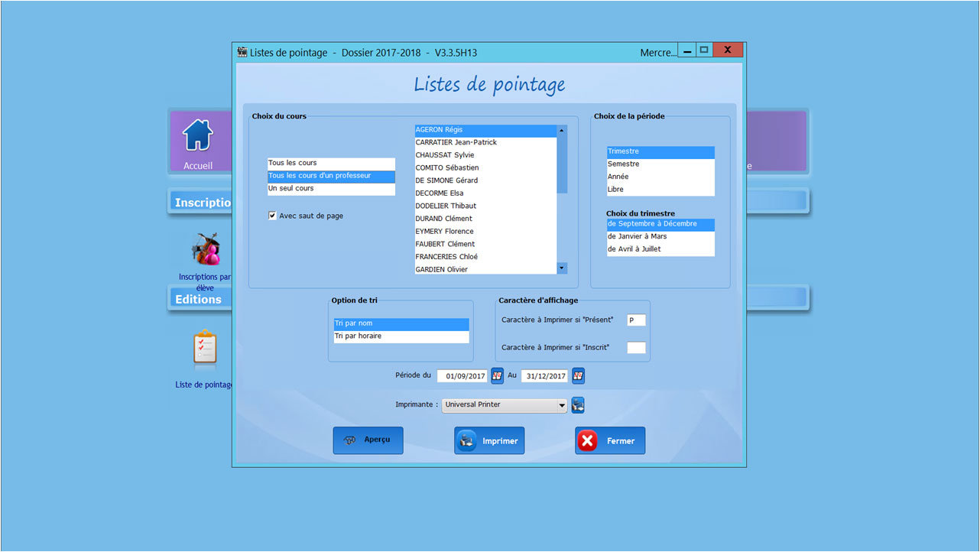Image resolution: width=980 pixels, height=552 pixels.
Task: Select 'Tri par horaire' sort option
Action: [x=401, y=336]
